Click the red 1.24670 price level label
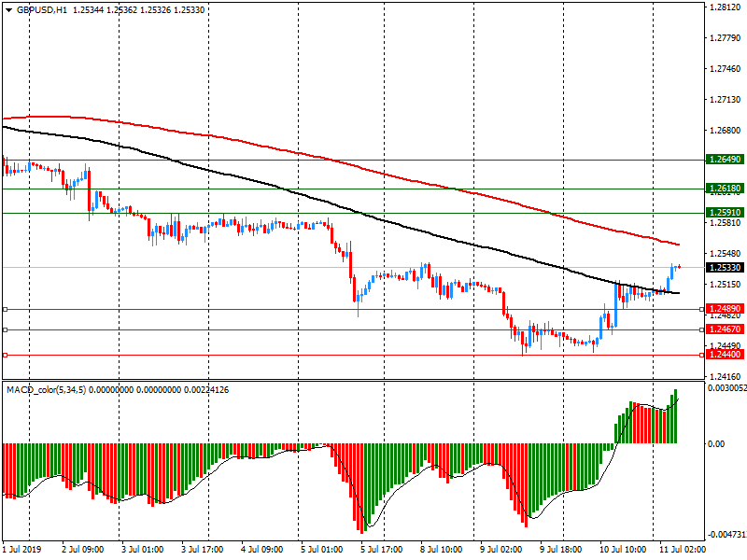The image size is (747, 560). tap(726, 329)
